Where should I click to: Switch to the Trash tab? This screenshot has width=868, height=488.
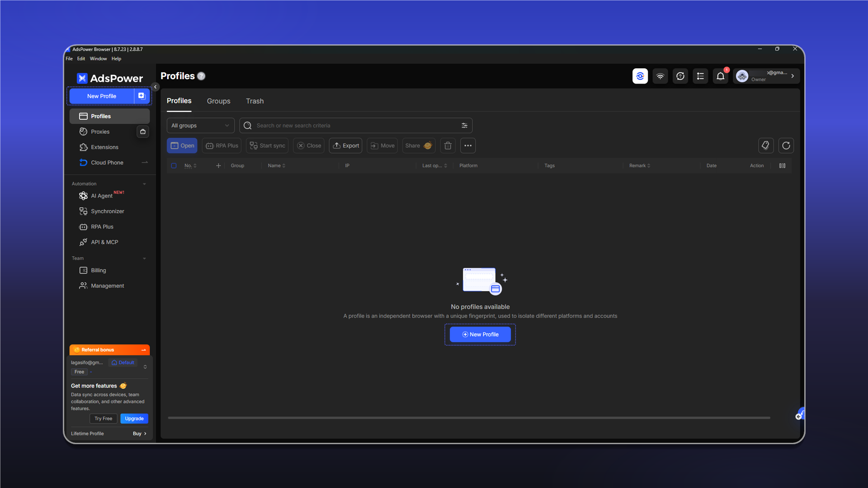(255, 101)
